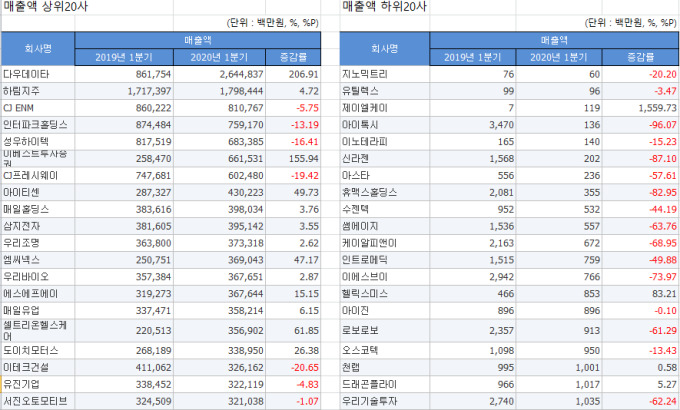This screenshot has height=410, width=680.
Task: Select the '다우데이타' company cell
Action: [x=38, y=74]
